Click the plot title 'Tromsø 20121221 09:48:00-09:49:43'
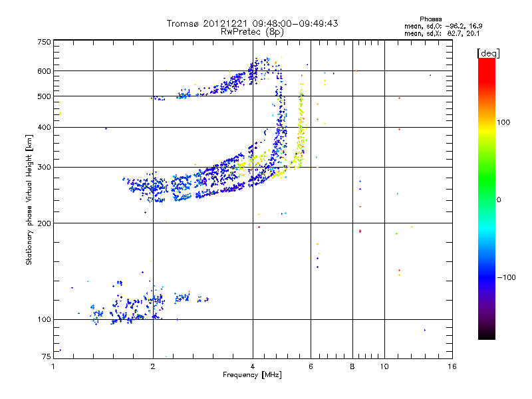Screen dimensions: 532x399 tap(252, 23)
